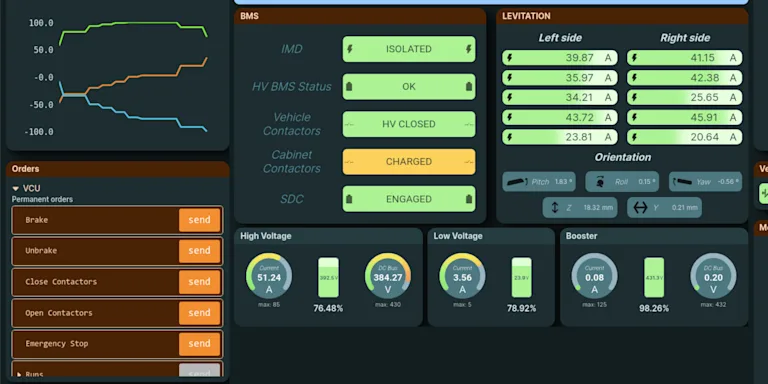Send the Close Contactors order

pyautogui.click(x=199, y=282)
